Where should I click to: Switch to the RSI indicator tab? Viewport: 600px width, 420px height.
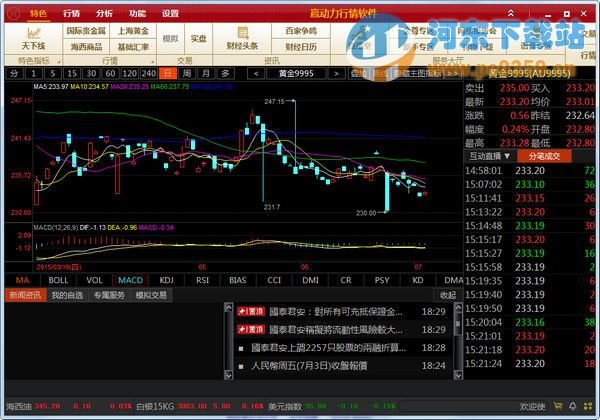(x=202, y=280)
